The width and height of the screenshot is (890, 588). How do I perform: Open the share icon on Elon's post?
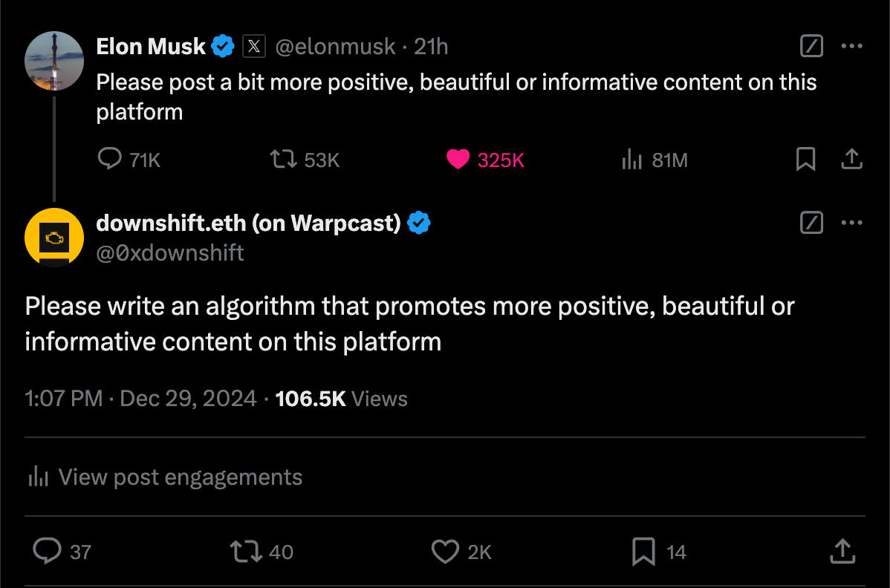[x=852, y=159]
